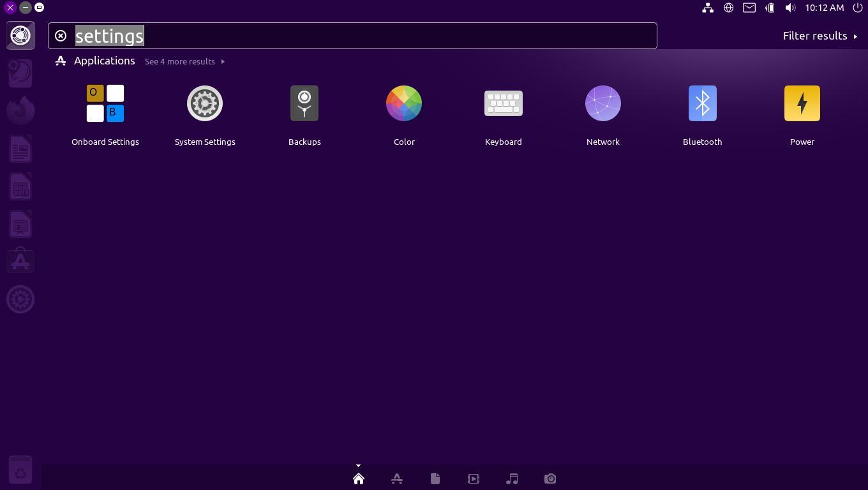Open the sound volume indicator menu
Image resolution: width=868 pixels, height=490 pixels.
[790, 8]
